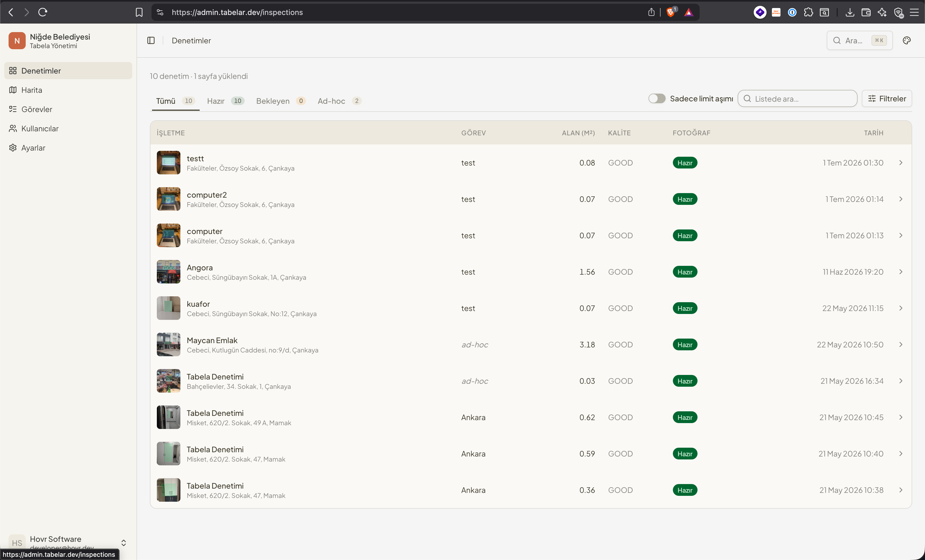Viewport: 925px width, 560px height.
Task: Open Maycan Emlak row chevron
Action: 901,345
